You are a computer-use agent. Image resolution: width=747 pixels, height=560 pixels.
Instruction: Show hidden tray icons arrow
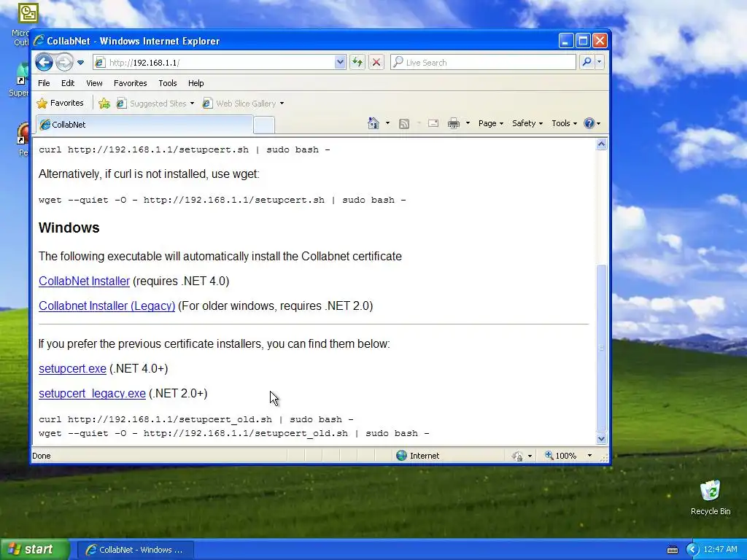(x=693, y=550)
